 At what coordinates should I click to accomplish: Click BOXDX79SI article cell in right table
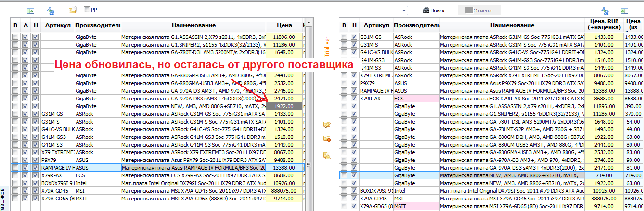[x=376, y=191]
